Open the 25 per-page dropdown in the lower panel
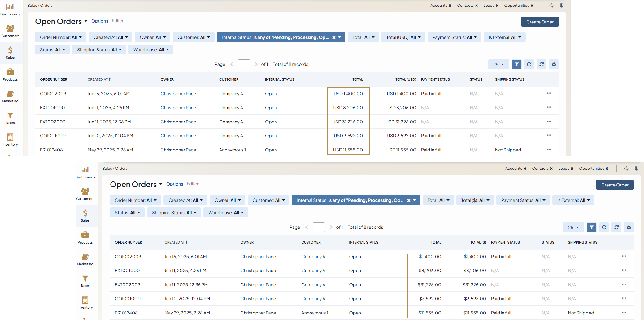The height and width of the screenshot is (320, 644). pyautogui.click(x=573, y=227)
